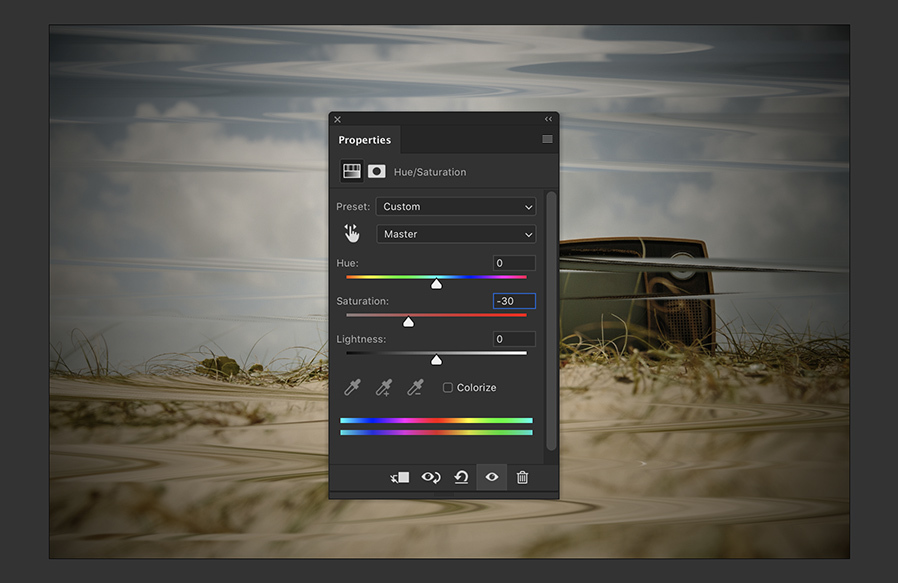Image resolution: width=898 pixels, height=583 pixels.
Task: Toggle adjustment layer visibility eye icon
Action: tap(492, 477)
